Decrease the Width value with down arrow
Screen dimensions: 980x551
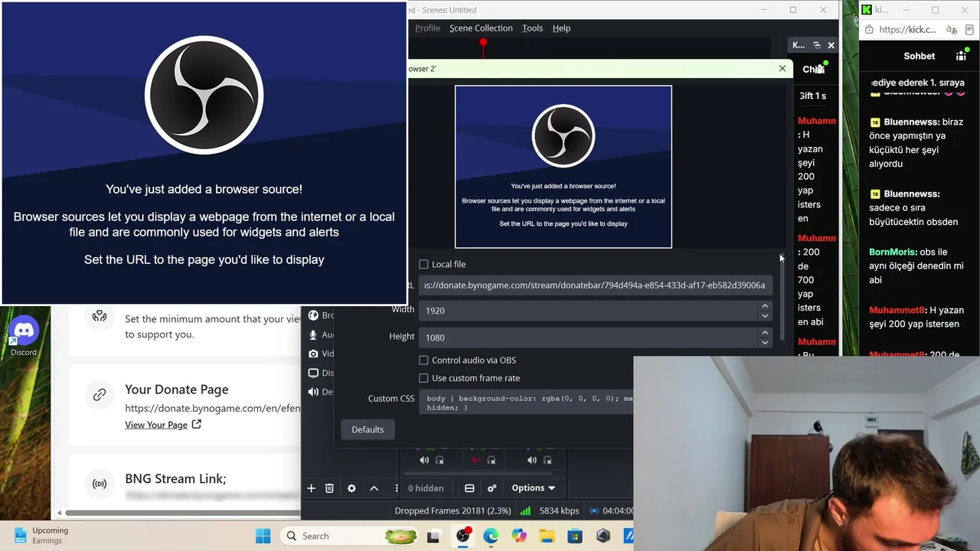(x=764, y=315)
